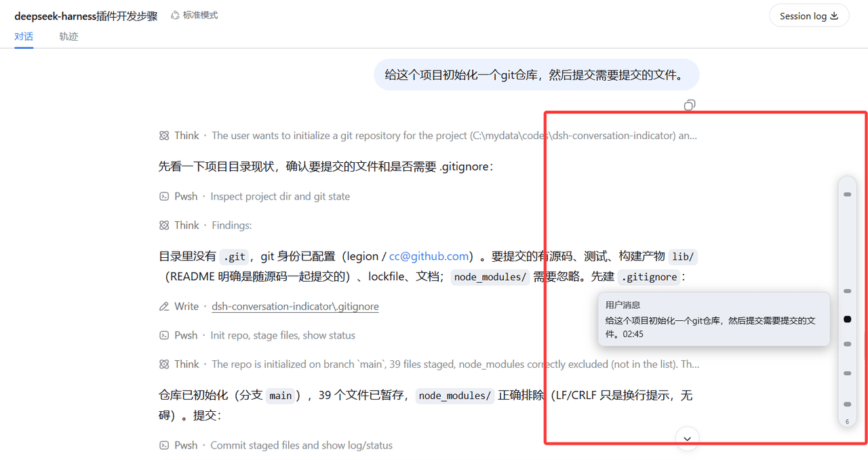Click the Think icon beside "Findings:"
Screen dimensions: 868x460
[x=164, y=225]
